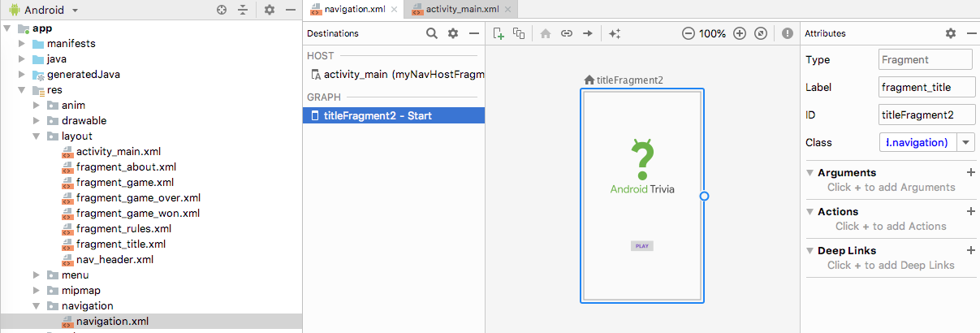The width and height of the screenshot is (980, 333).
Task: Open the Class dropdown arrow
Action: [x=965, y=142]
